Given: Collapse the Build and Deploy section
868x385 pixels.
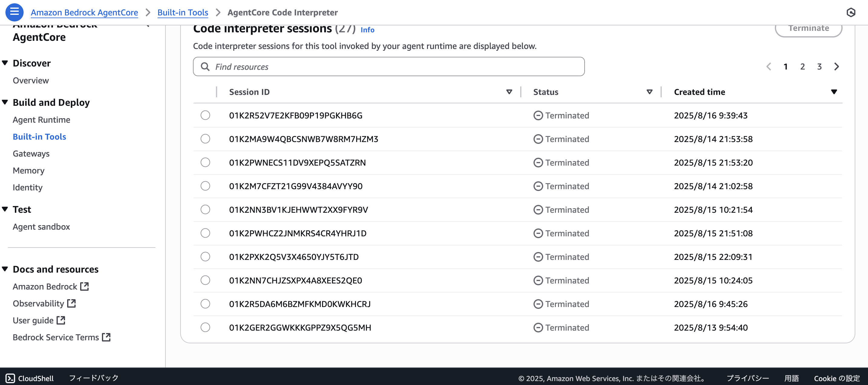Looking at the screenshot, I should pos(5,102).
